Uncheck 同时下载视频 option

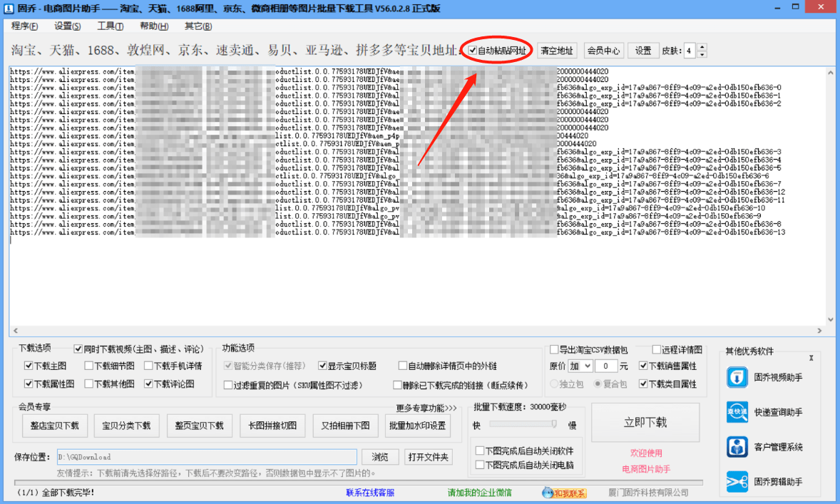(78, 349)
